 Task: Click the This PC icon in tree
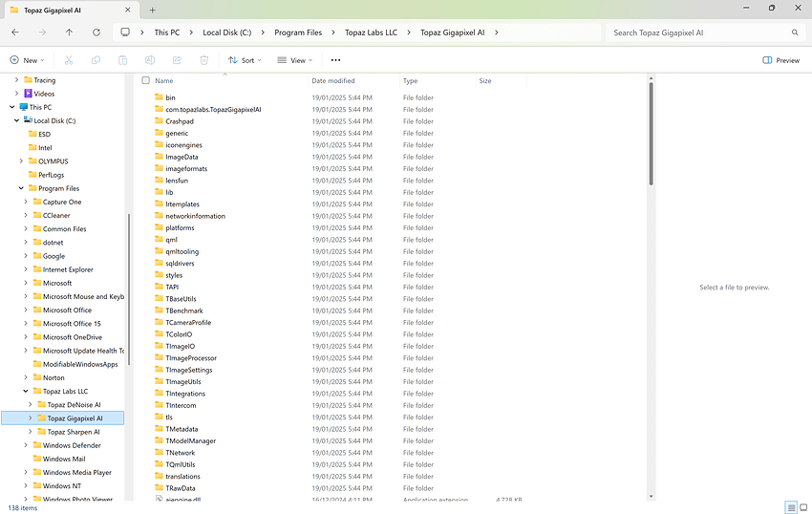pyautogui.click(x=23, y=107)
